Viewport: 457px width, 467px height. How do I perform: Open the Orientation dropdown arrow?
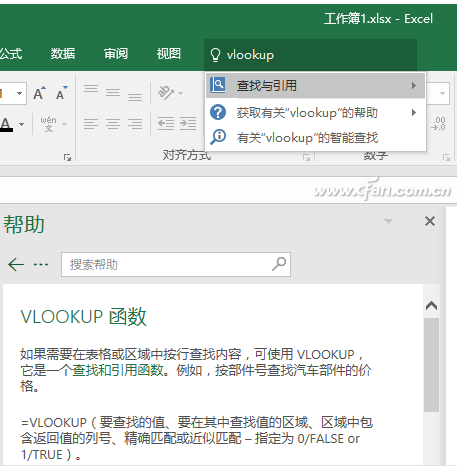180,93
